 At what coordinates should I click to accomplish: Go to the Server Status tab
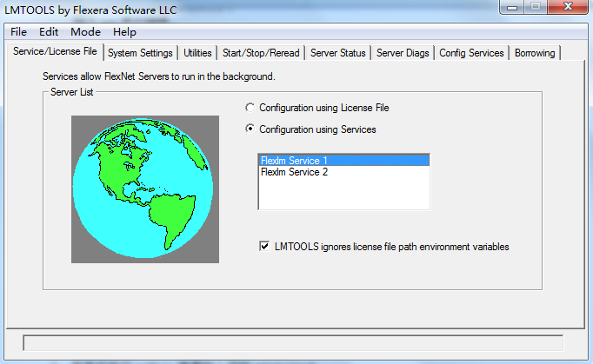click(337, 53)
